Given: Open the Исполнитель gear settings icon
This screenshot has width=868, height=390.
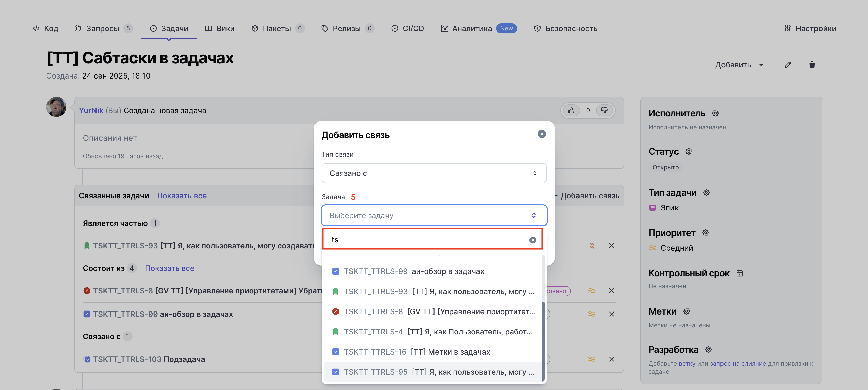Looking at the screenshot, I should (x=715, y=113).
